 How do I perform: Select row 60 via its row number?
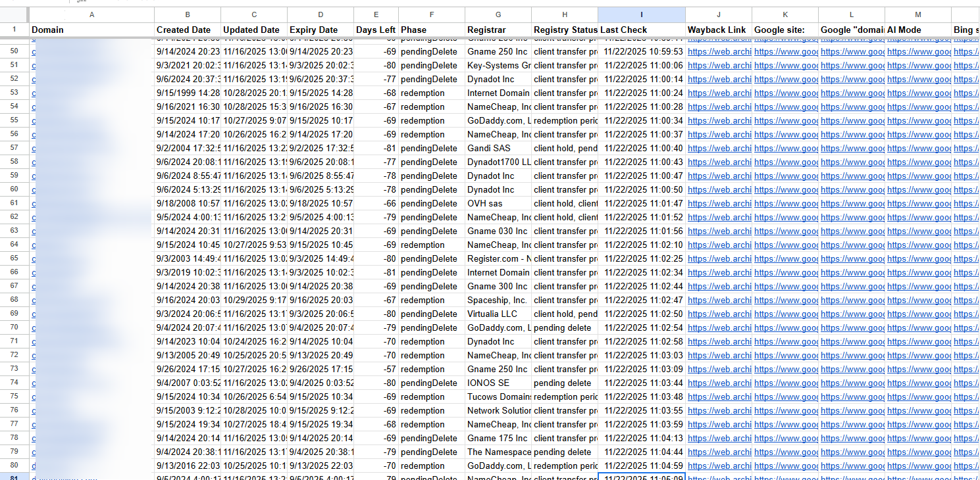pyautogui.click(x=14, y=189)
